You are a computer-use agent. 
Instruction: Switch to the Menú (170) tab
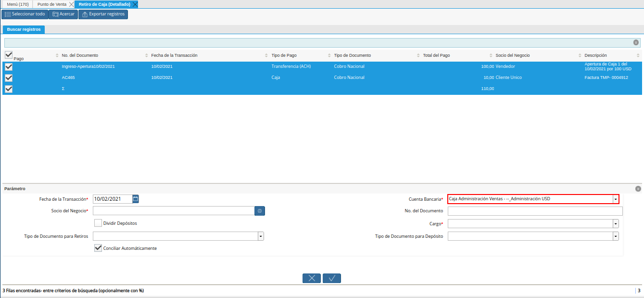click(x=18, y=4)
